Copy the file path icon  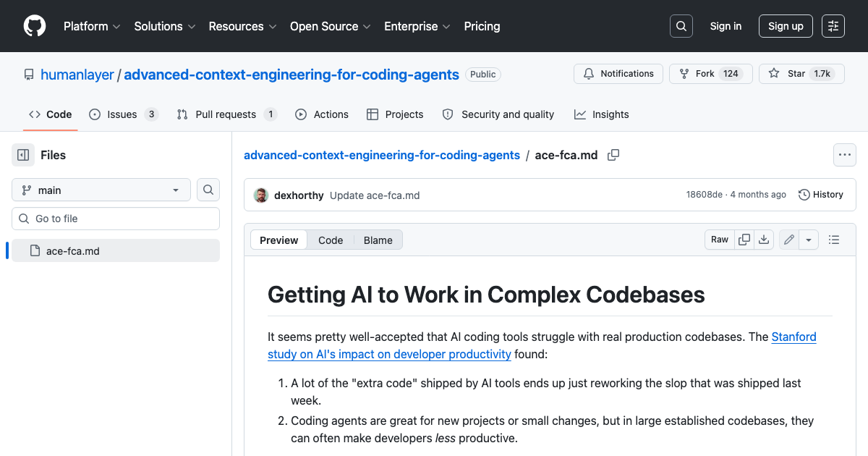click(613, 155)
